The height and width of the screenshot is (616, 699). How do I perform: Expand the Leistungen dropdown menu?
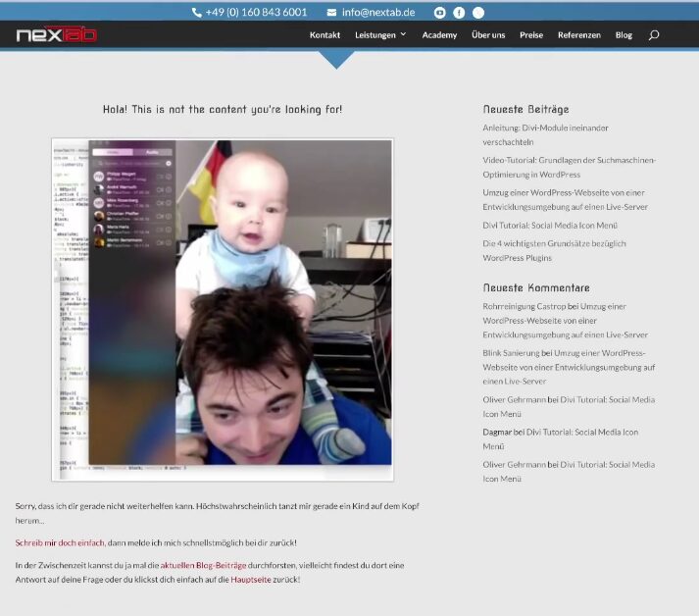(x=380, y=35)
